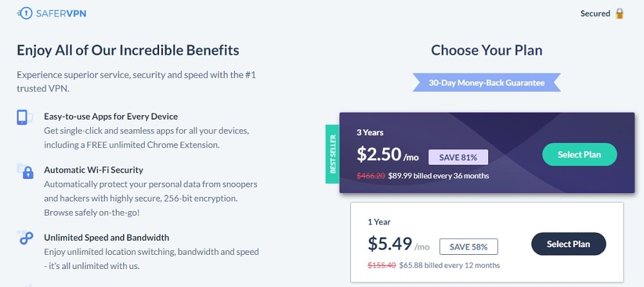
Task: Click the Choose Your Plan heading
Action: [x=487, y=50]
